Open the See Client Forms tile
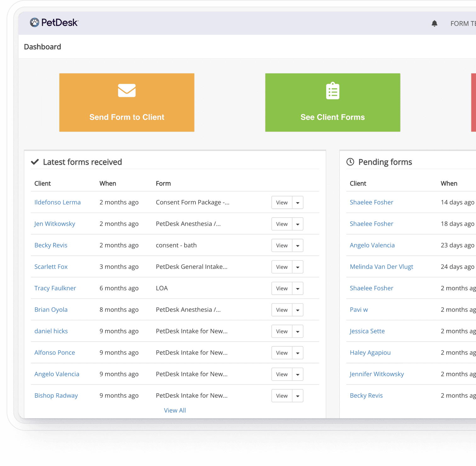Viewport: 476px width, 466px height. pyautogui.click(x=333, y=102)
